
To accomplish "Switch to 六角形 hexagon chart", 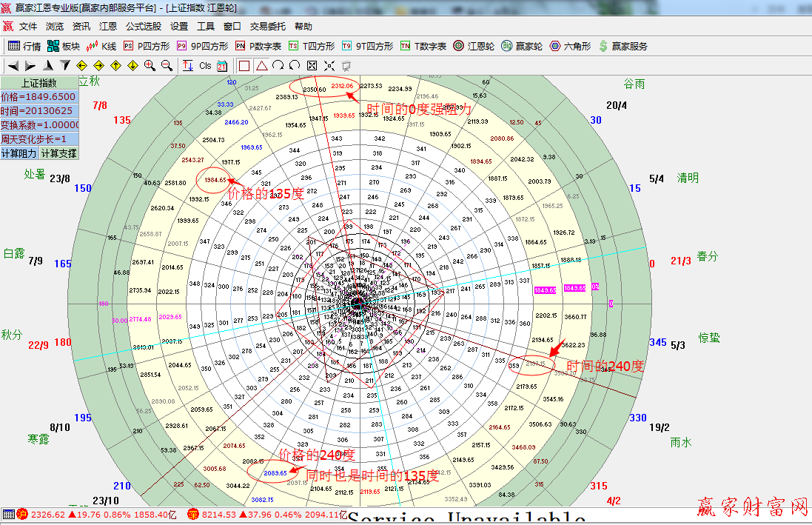I will click(570, 46).
